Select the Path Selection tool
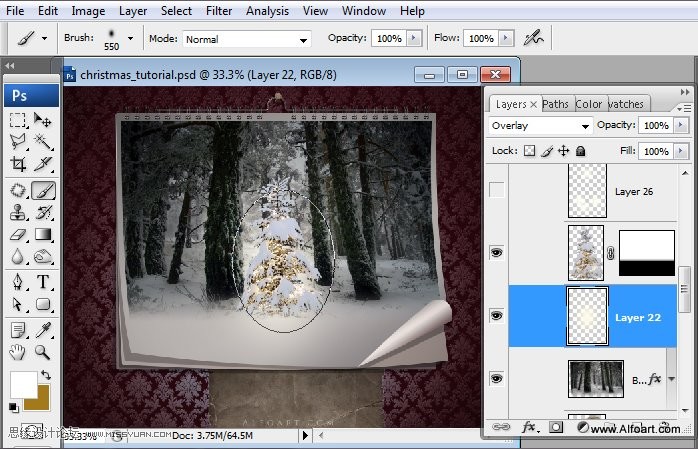Viewport: 698px width, 449px height. click(18, 304)
